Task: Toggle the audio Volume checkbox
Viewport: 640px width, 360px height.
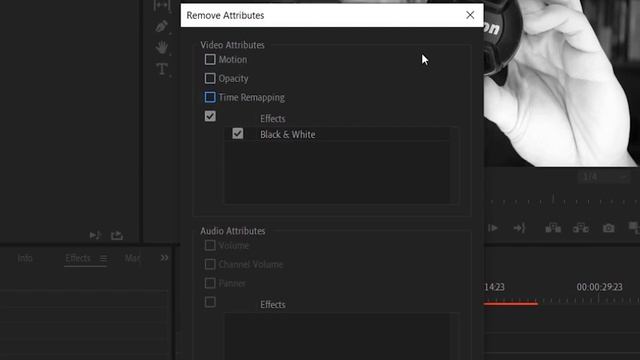Action: pyautogui.click(x=210, y=245)
